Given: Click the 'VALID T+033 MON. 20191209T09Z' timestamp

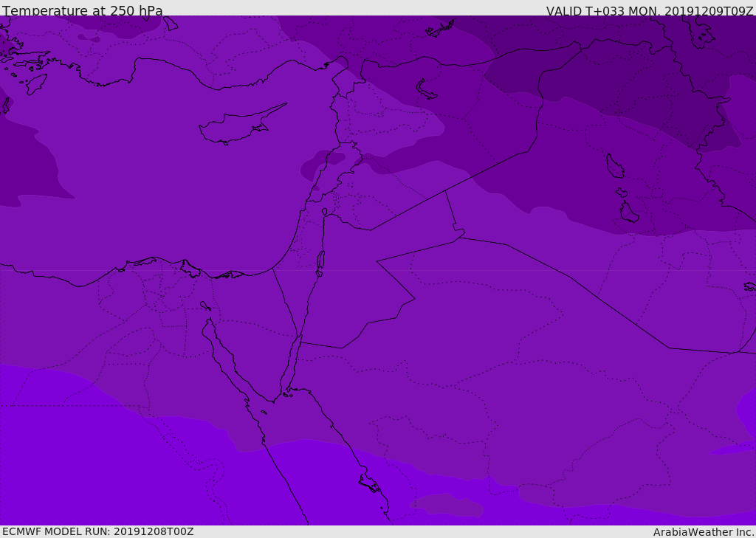Looking at the screenshot, I should click(650, 10).
